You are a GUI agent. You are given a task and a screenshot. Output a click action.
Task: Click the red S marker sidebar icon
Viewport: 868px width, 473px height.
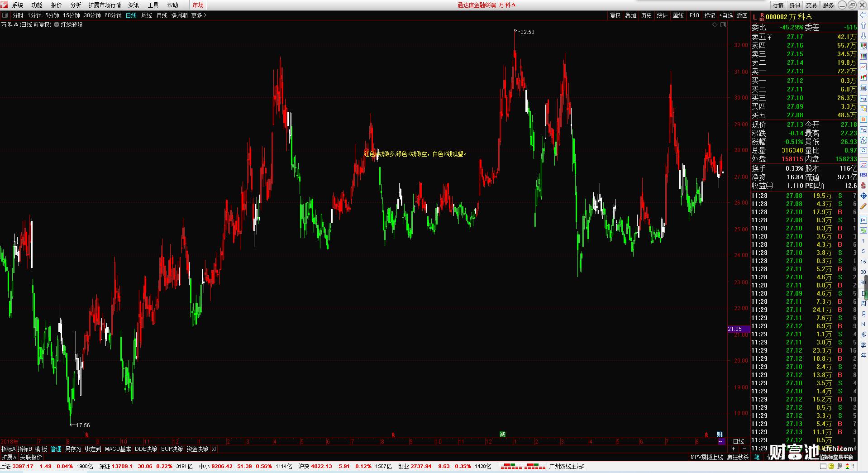[863, 185]
